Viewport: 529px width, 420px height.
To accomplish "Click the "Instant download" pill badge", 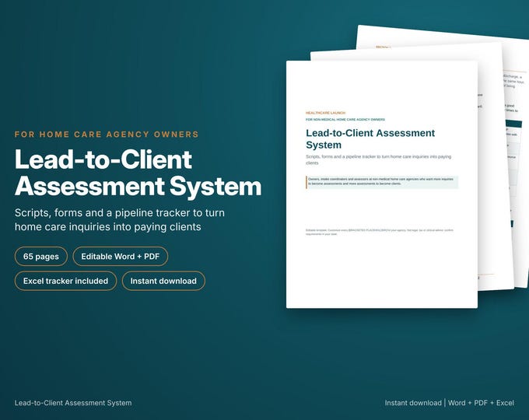I will pyautogui.click(x=163, y=281).
